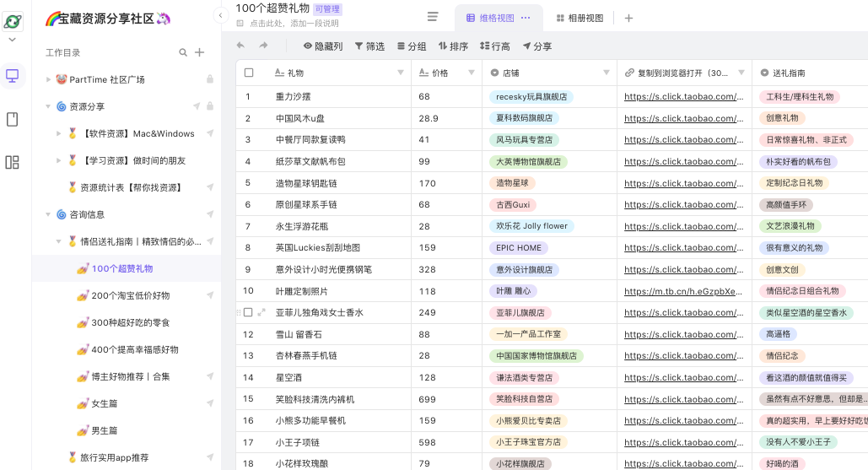The image size is (868, 470).
Task: Collapse the 资源分享 folder
Action: (x=48, y=106)
